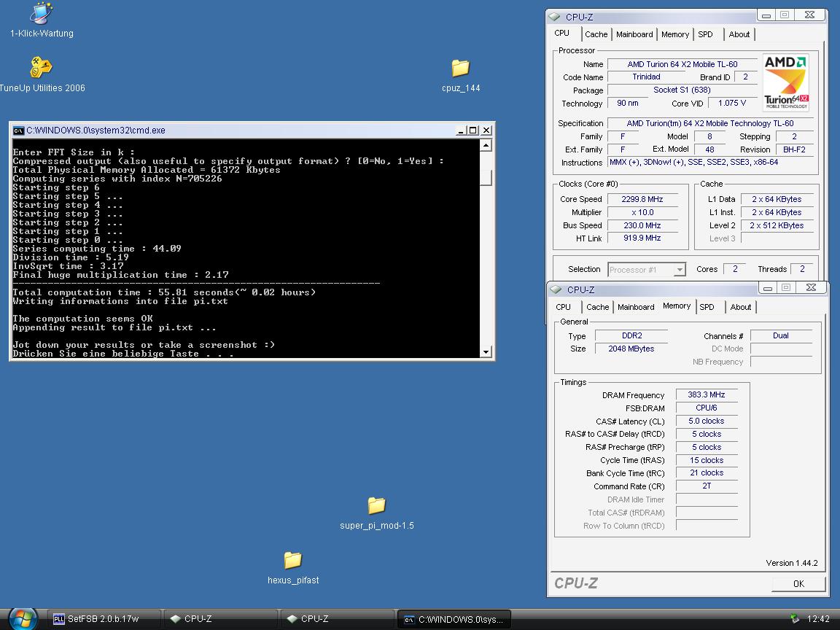Screen dimensions: 840x630
Task: Click the upper CPU-Z window title icon
Action: 555,17
